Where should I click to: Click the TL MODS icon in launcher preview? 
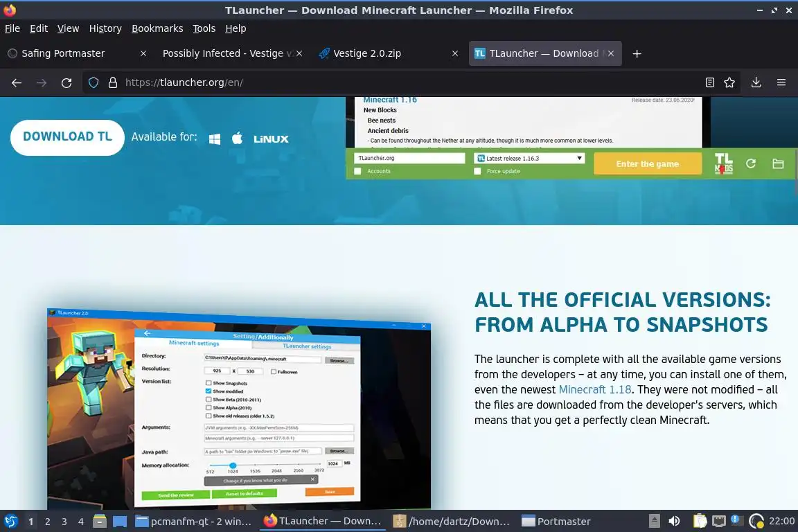(x=723, y=164)
